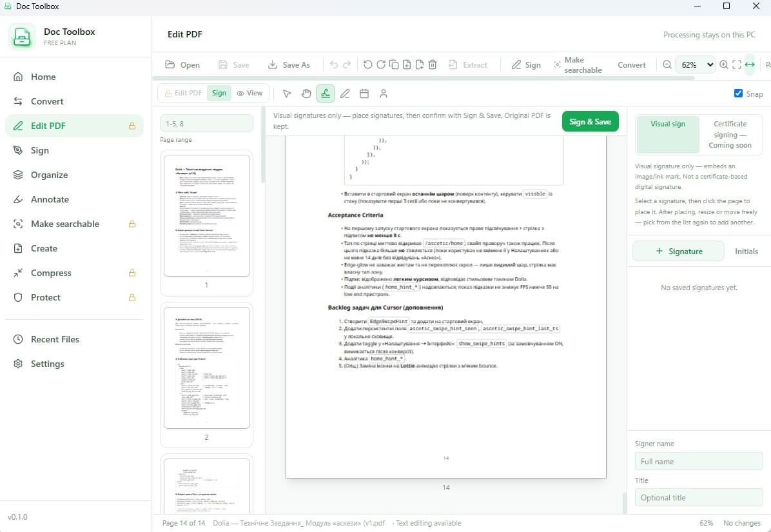
Task: Click Make searchable in the toolbar
Action: (x=578, y=65)
